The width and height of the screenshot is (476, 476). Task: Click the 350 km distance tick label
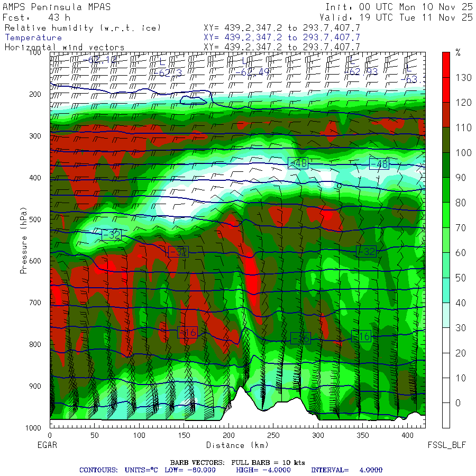(x=363, y=435)
